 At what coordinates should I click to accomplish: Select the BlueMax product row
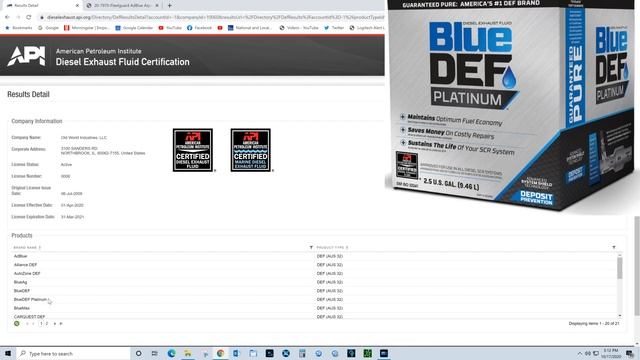click(x=314, y=308)
